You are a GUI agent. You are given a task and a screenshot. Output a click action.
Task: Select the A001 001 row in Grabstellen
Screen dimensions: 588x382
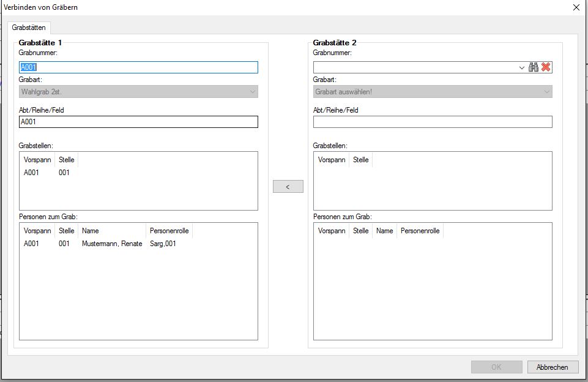click(x=47, y=173)
